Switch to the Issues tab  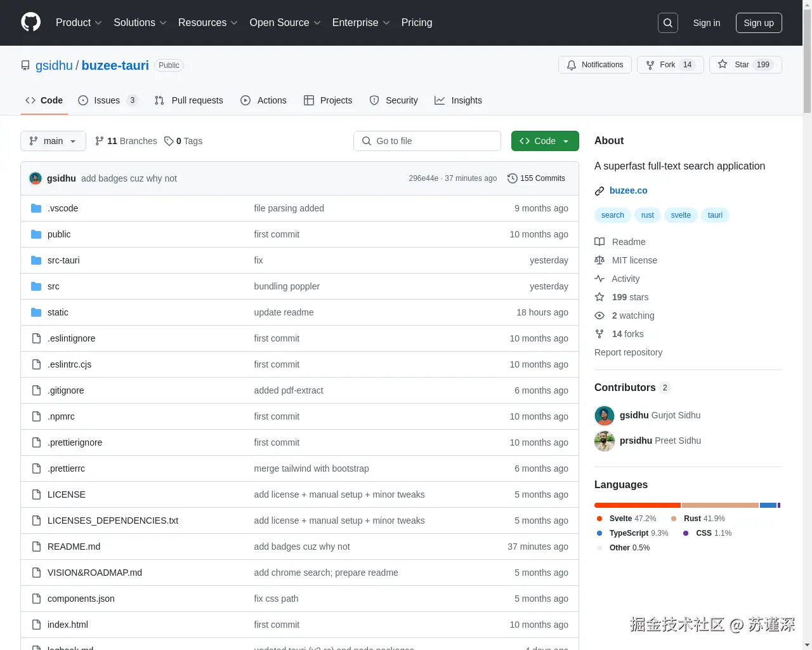click(x=108, y=100)
